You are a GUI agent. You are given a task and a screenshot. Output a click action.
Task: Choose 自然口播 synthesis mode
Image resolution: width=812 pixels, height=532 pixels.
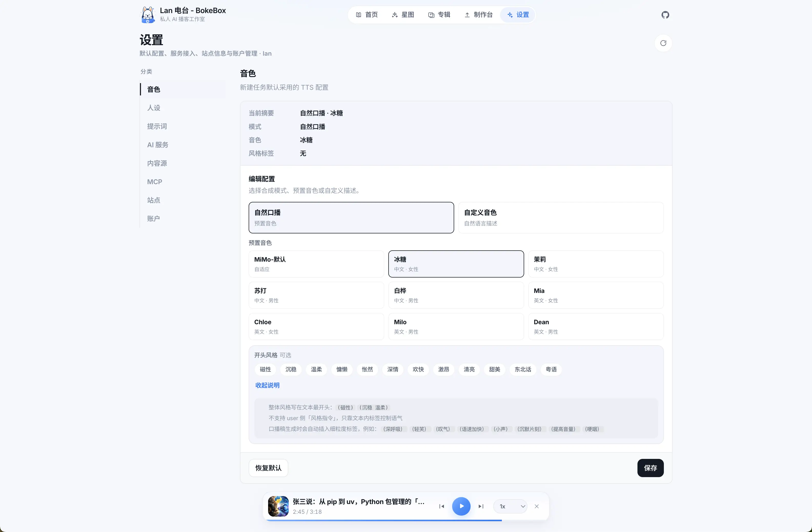pos(351,218)
